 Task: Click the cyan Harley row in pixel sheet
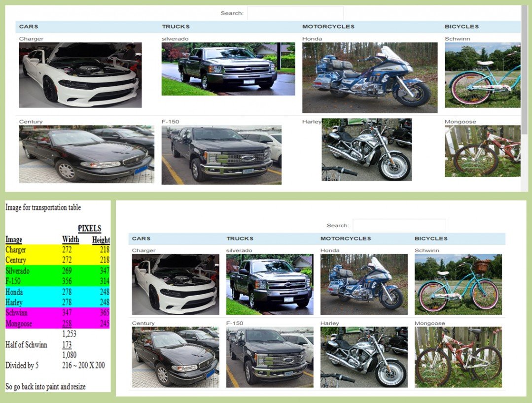(57, 302)
